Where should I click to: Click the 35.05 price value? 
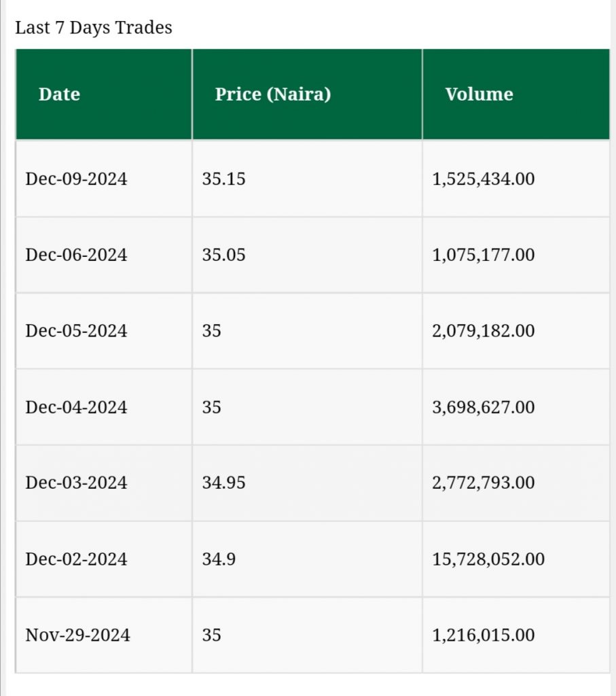point(223,255)
